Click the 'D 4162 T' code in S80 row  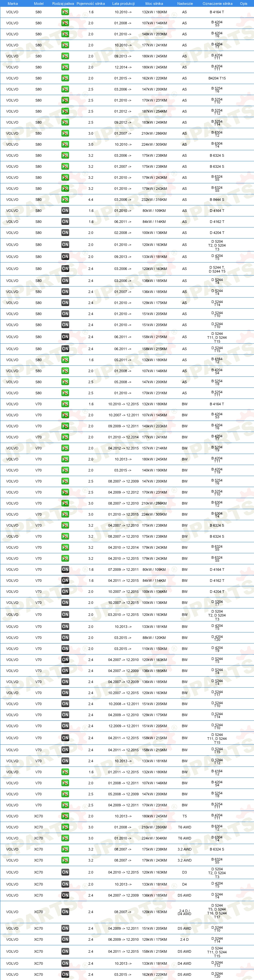[x=217, y=221]
